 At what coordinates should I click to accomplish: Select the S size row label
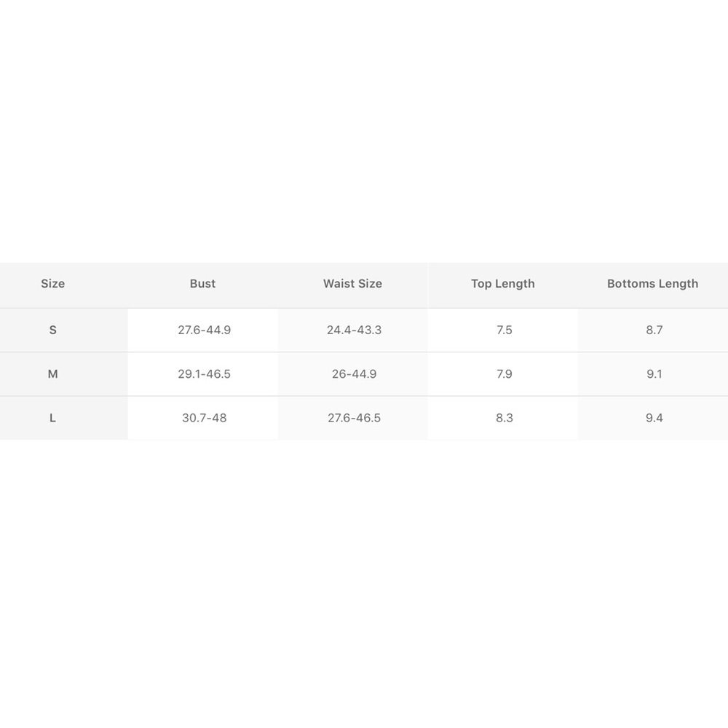click(x=52, y=330)
